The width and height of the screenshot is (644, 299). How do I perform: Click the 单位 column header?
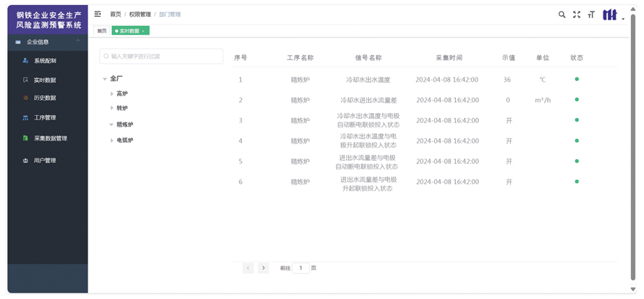(543, 58)
